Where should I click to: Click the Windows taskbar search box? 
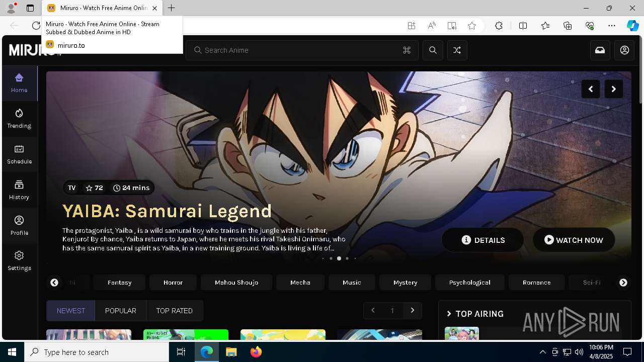97,352
